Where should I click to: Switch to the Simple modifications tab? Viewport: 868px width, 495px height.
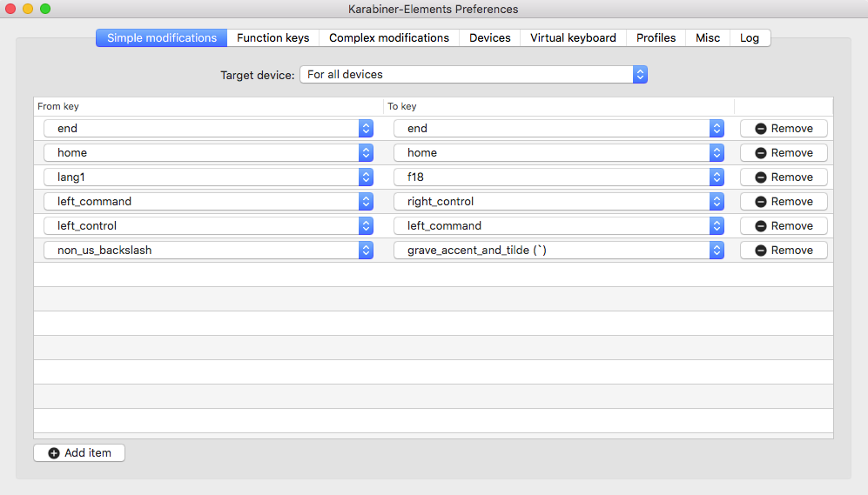(x=162, y=37)
